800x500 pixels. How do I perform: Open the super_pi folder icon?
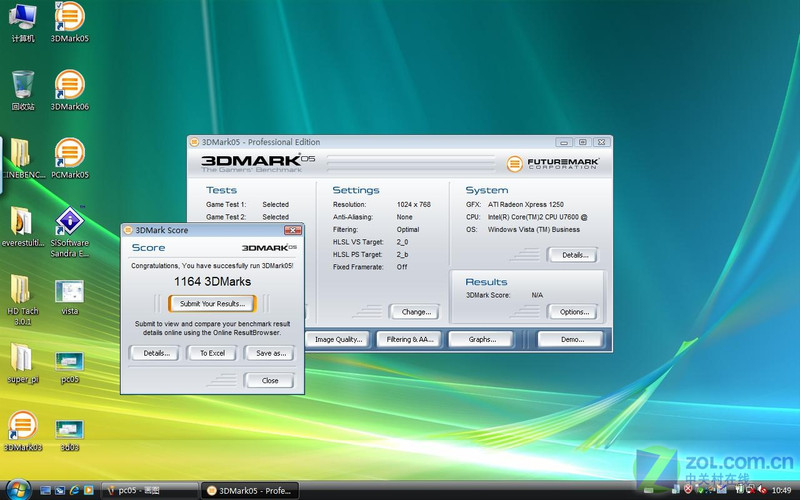[22, 363]
